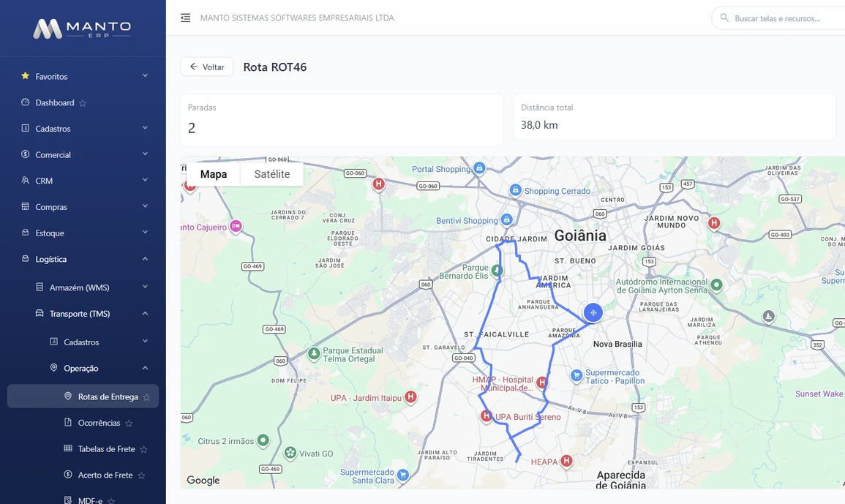The width and height of the screenshot is (845, 504).
Task: Click the Portal Shopping map pin
Action: click(479, 168)
